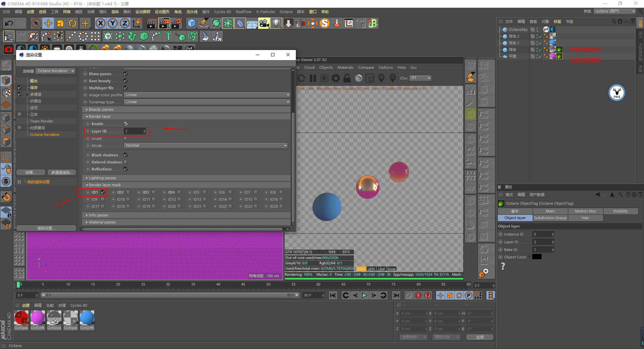Expand the Beauty passes section
The image size is (644, 349).
101,109
